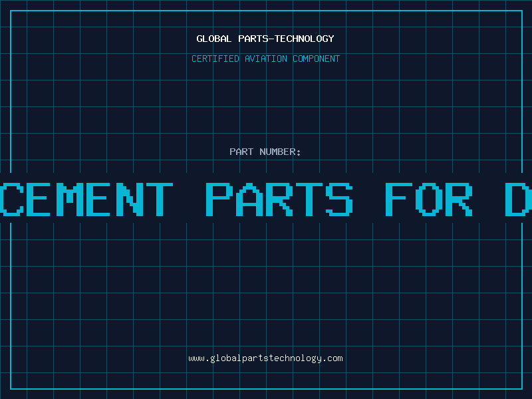
Task: Open www.globalpartstechnology.com link
Action: 265,358
